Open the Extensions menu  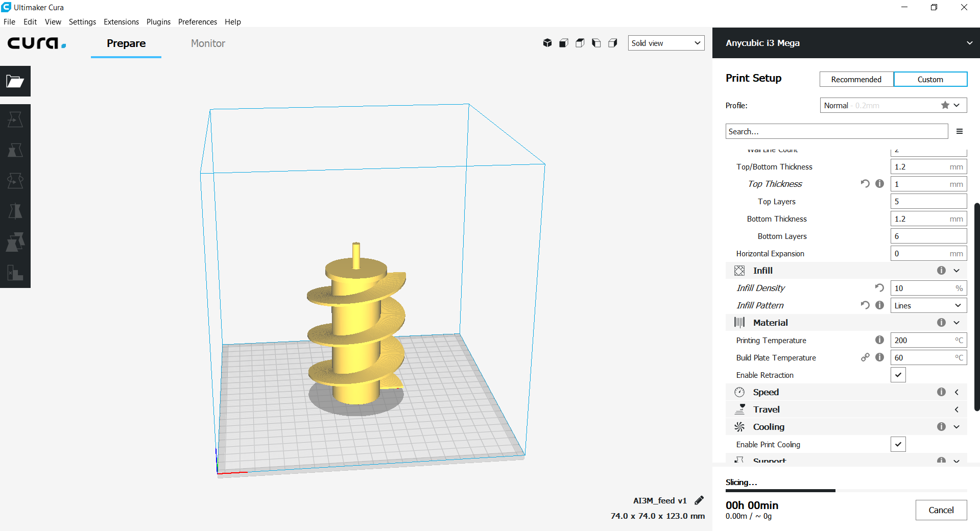coord(121,21)
